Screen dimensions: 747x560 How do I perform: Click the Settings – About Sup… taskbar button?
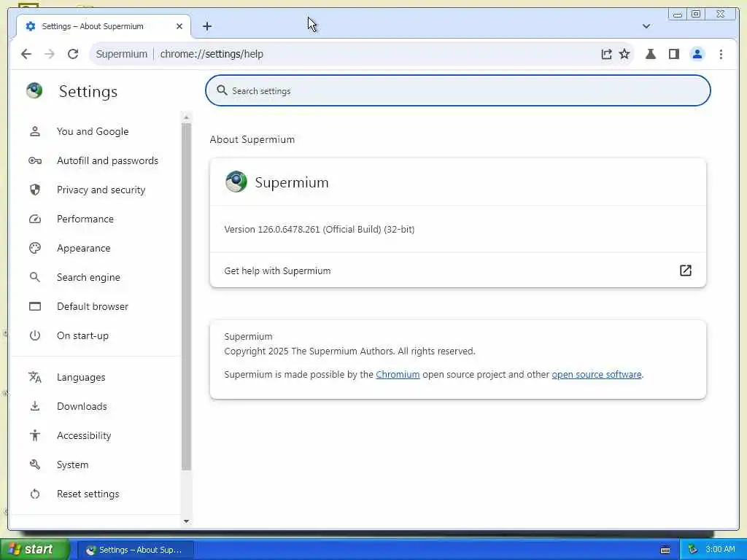[x=135, y=550]
